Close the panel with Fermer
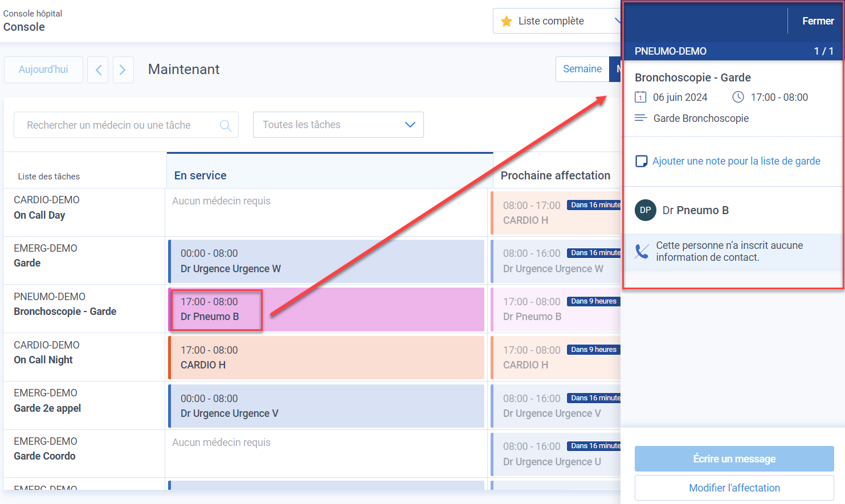Image resolution: width=845 pixels, height=504 pixels. 818,21
